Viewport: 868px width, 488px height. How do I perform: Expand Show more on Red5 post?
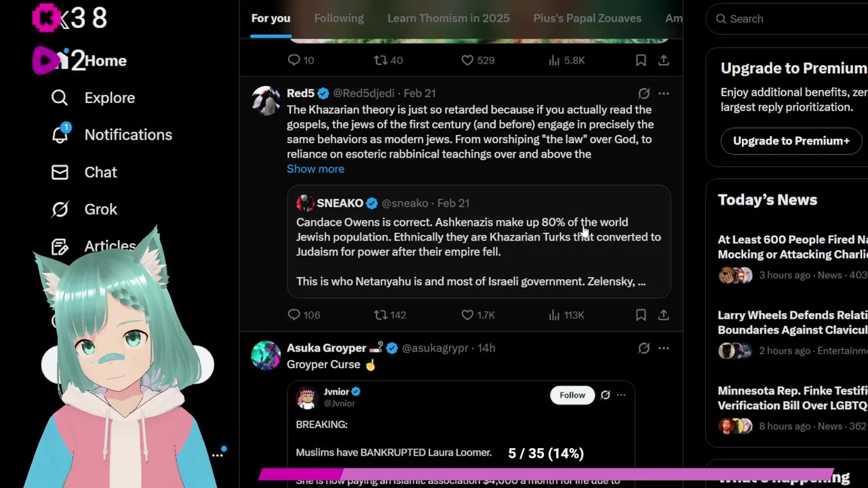pos(315,169)
